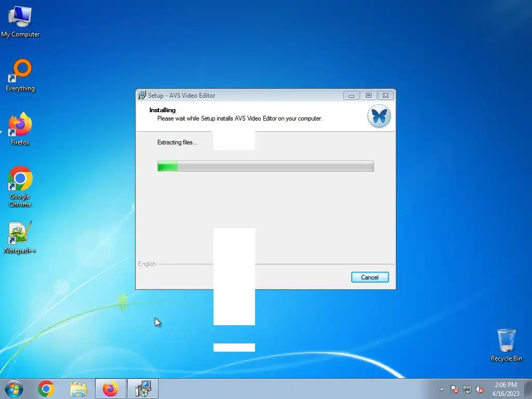This screenshot has height=399, width=532.
Task: Select the My Computer desktop icon
Action: [x=20, y=22]
